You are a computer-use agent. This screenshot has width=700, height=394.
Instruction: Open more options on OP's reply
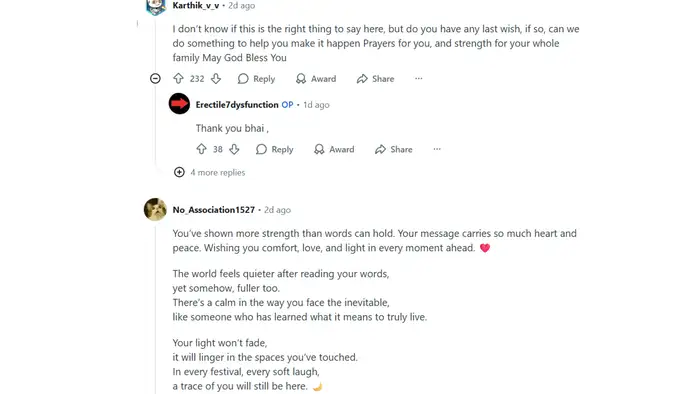(x=437, y=149)
